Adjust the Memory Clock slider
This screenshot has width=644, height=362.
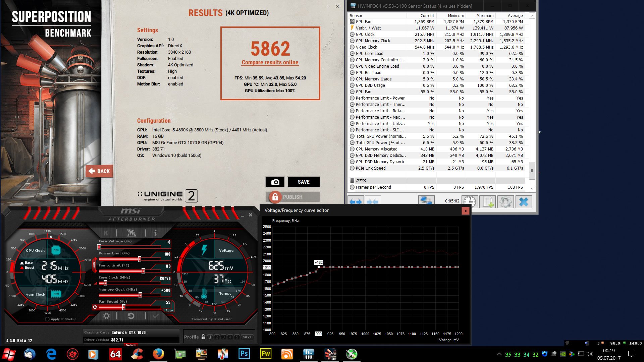(140, 295)
